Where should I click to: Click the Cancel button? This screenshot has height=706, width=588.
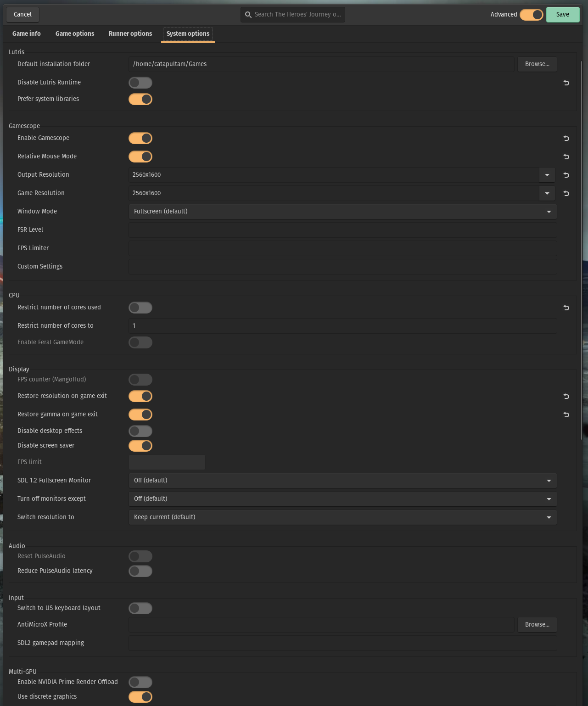pyautogui.click(x=22, y=15)
